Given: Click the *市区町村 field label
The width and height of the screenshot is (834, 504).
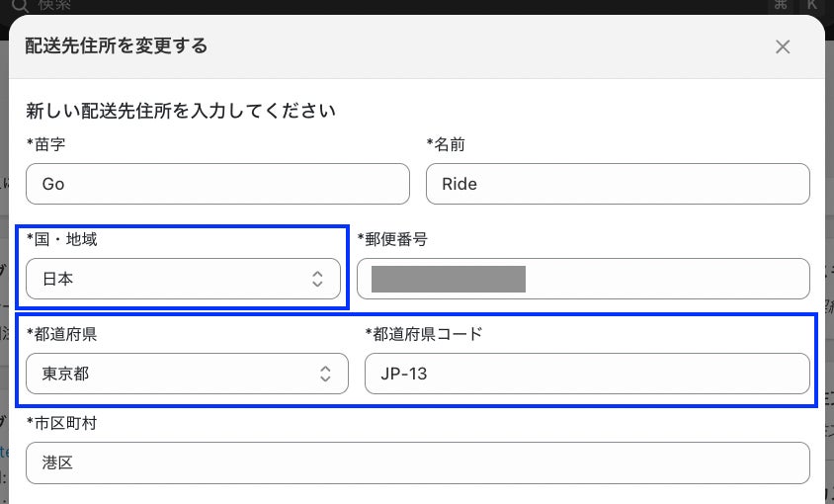Looking at the screenshot, I should 61,422.
